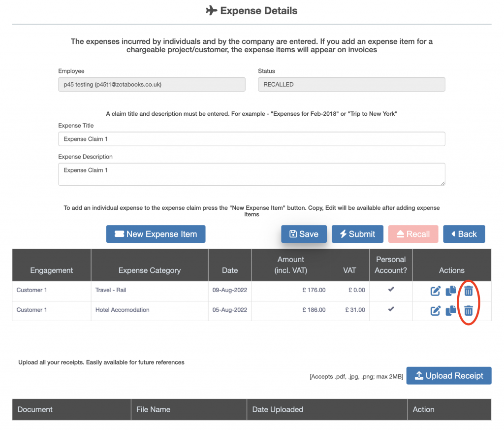Viewport: 504px width, 431px height.
Task: Edit the Hotel Accomodation expense row
Action: (436, 311)
